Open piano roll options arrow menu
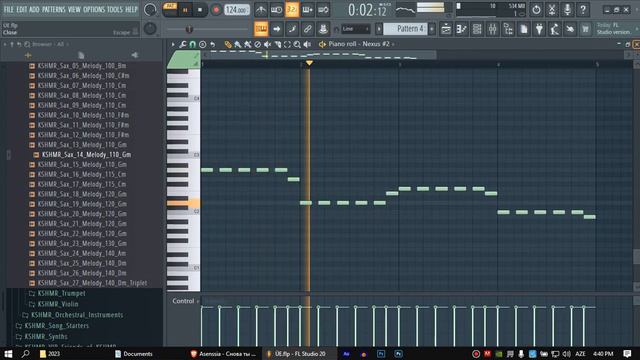 (x=173, y=44)
